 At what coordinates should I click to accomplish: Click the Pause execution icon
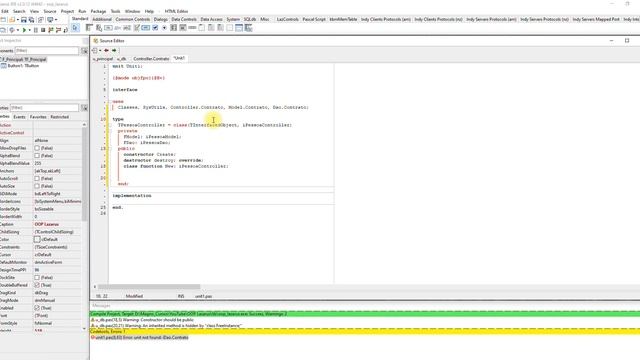pyautogui.click(x=36, y=30)
